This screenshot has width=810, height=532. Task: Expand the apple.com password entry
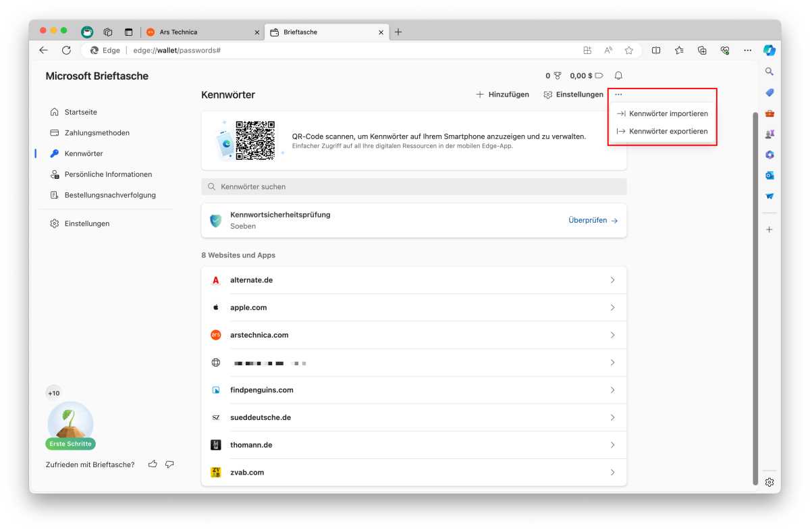[x=414, y=307]
